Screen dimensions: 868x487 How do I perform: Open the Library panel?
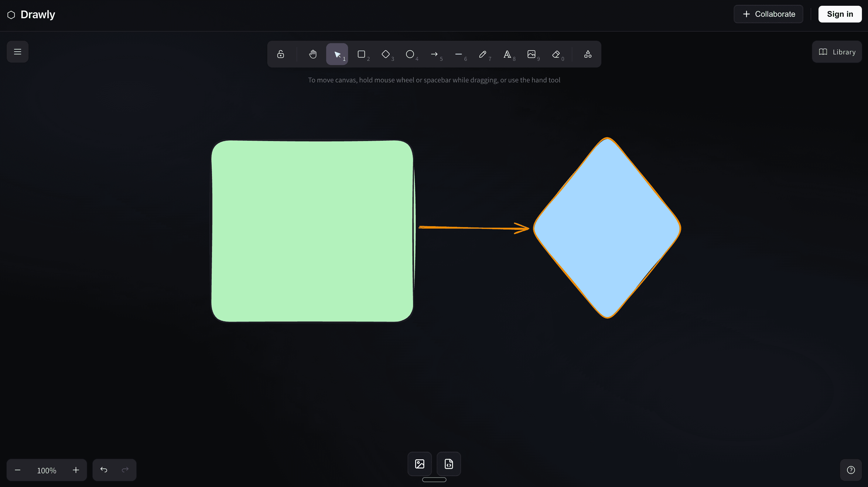[x=837, y=52]
